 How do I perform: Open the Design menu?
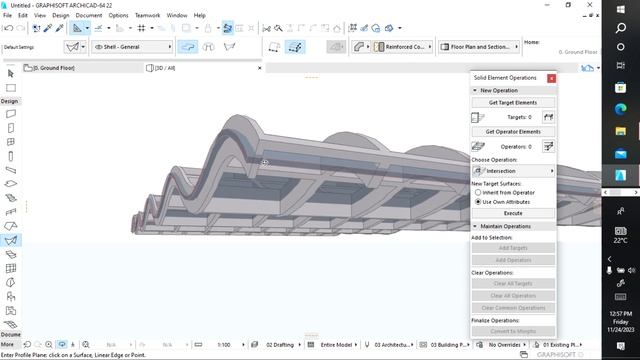click(60, 16)
